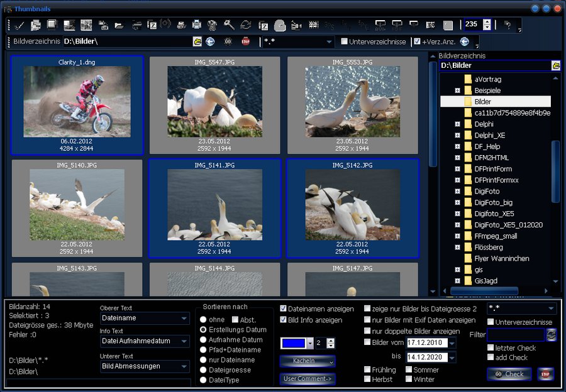Viewport: 566px width, 392px height.
Task: Click the printer icon in the toolbar
Action: click(x=197, y=25)
